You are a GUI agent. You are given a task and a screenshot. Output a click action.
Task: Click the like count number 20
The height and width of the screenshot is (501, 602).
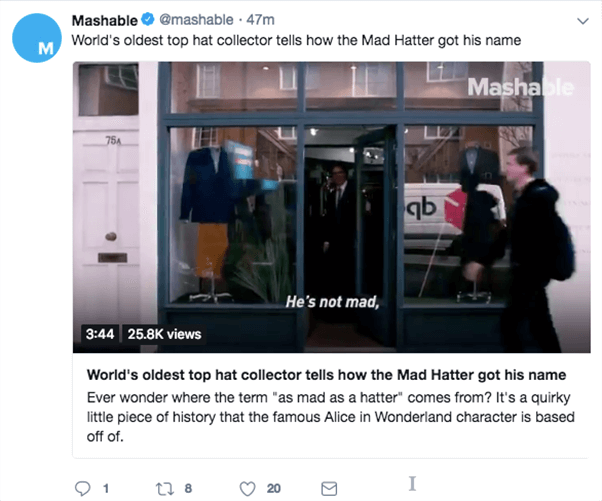click(x=274, y=489)
